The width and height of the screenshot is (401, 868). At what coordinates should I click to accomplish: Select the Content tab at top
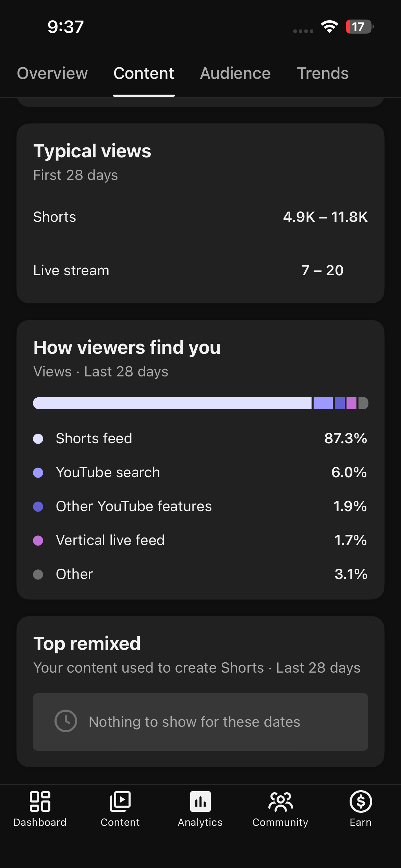pos(144,73)
